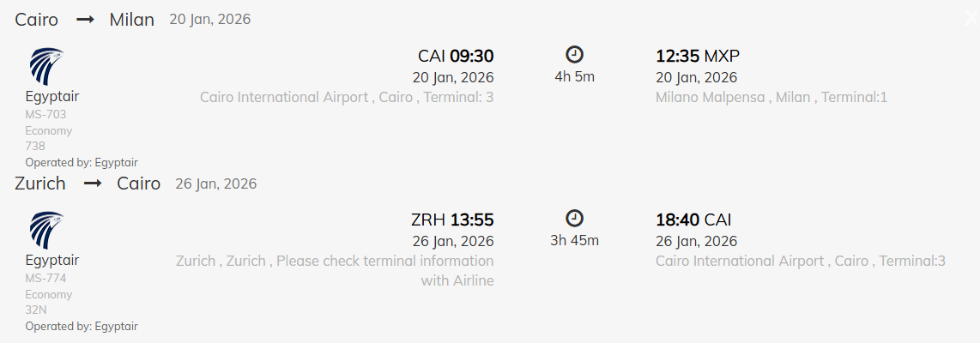The height and width of the screenshot is (343, 980).
Task: Click the Egyptair logo for flight MS-703
Action: pyautogui.click(x=47, y=66)
